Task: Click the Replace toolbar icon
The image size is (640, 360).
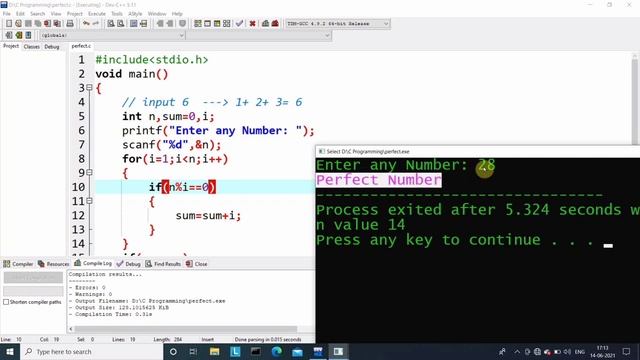Action: [120, 24]
